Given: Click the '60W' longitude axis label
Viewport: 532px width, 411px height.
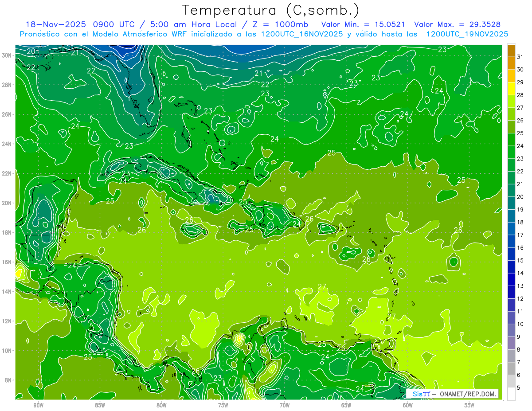Looking at the screenshot, I should click(408, 405).
